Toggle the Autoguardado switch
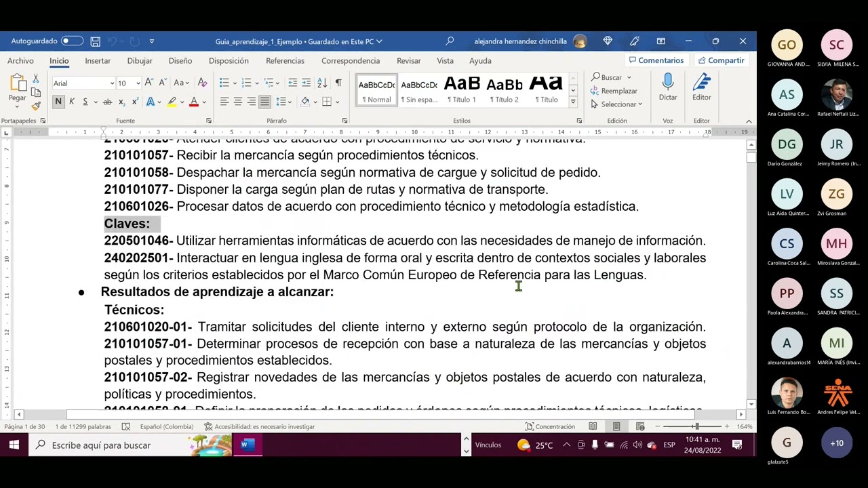This screenshot has width=868, height=488. (72, 41)
